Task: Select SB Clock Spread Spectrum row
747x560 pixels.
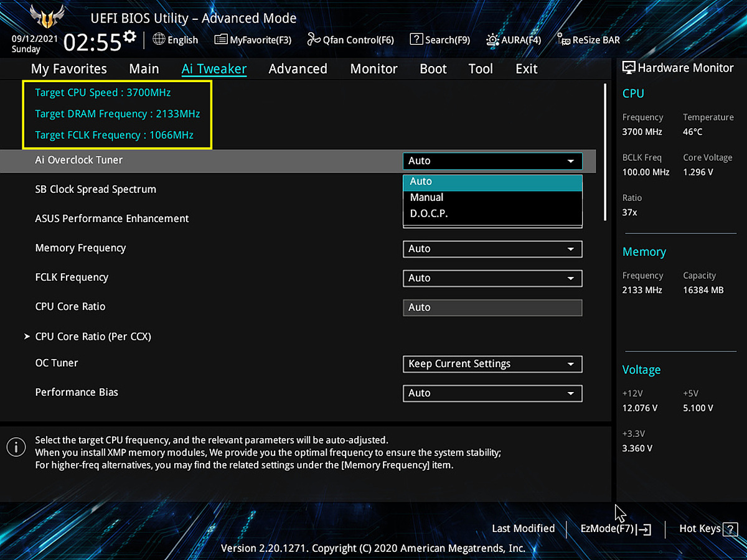Action: 96,189
